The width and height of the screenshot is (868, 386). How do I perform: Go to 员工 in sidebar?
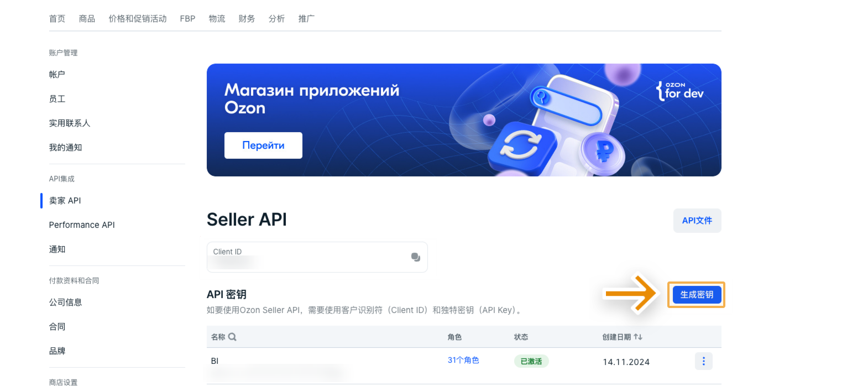(57, 99)
